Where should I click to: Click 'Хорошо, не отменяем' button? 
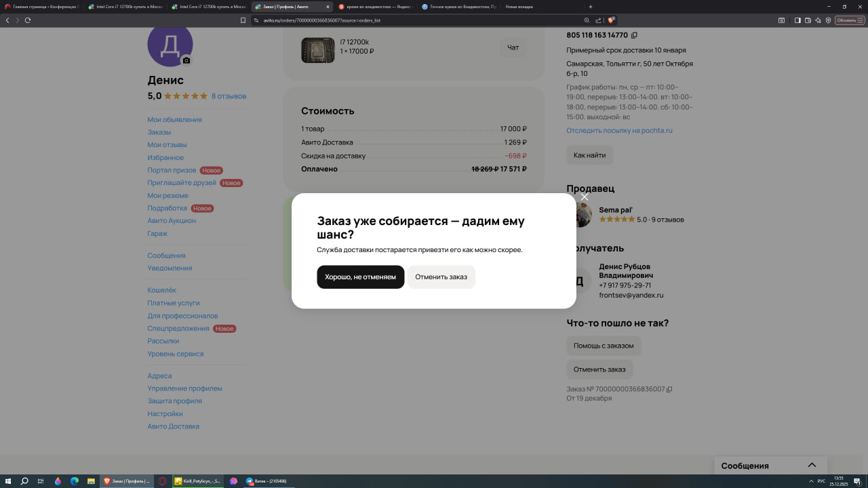(x=360, y=277)
